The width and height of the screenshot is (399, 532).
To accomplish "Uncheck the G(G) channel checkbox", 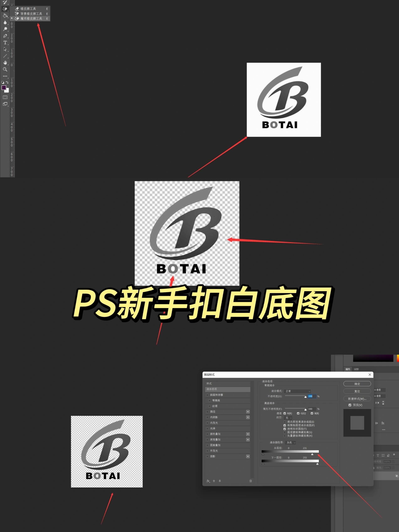I will [x=298, y=413].
